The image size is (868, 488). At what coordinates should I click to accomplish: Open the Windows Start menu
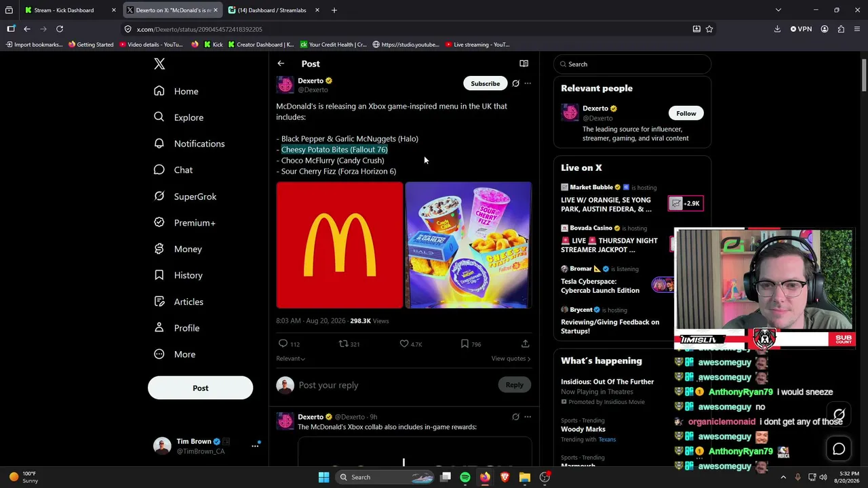pos(323,477)
